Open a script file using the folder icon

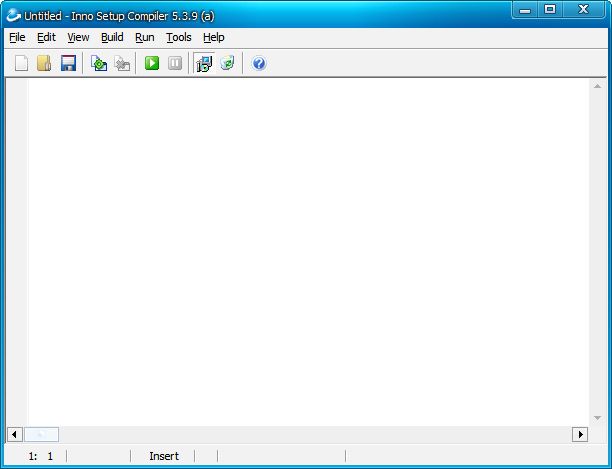point(44,63)
